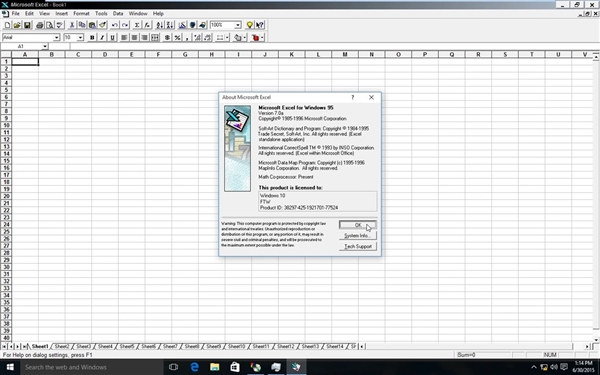The height and width of the screenshot is (375, 600).
Task: Open Edge browser from taskbar
Action: 194,367
